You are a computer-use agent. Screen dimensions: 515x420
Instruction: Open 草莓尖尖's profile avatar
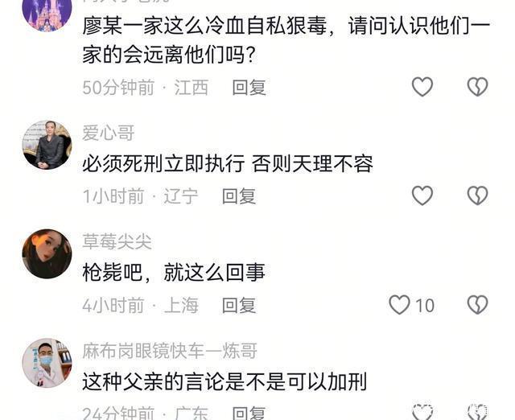(x=47, y=253)
